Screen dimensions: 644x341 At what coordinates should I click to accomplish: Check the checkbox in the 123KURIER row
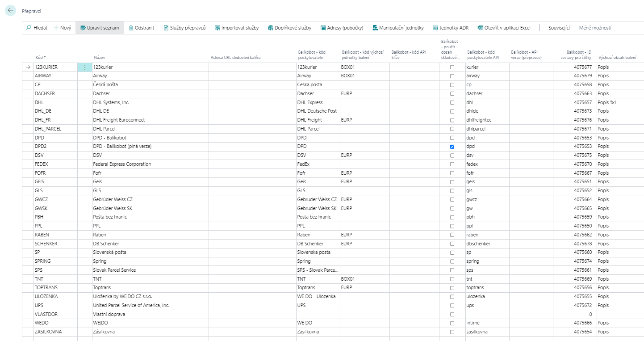tap(452, 67)
